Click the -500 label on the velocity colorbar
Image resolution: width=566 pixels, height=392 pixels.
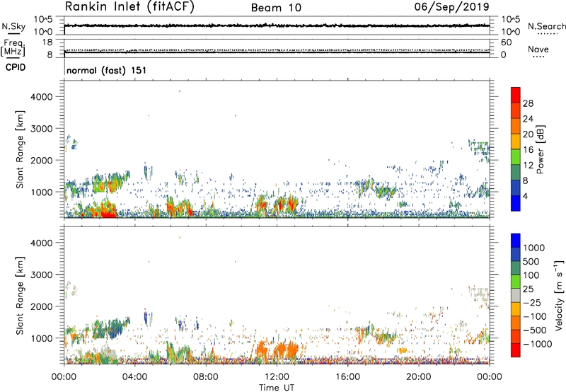[535, 330]
